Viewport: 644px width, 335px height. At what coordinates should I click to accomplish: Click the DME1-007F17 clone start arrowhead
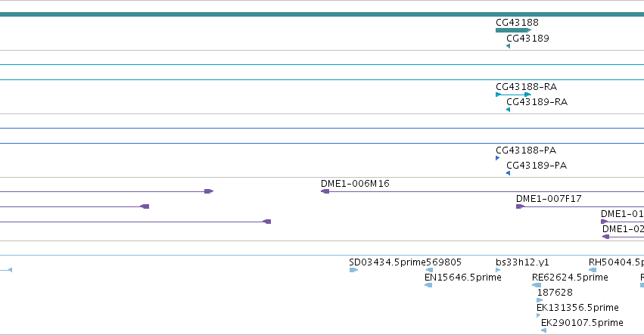click(x=521, y=206)
